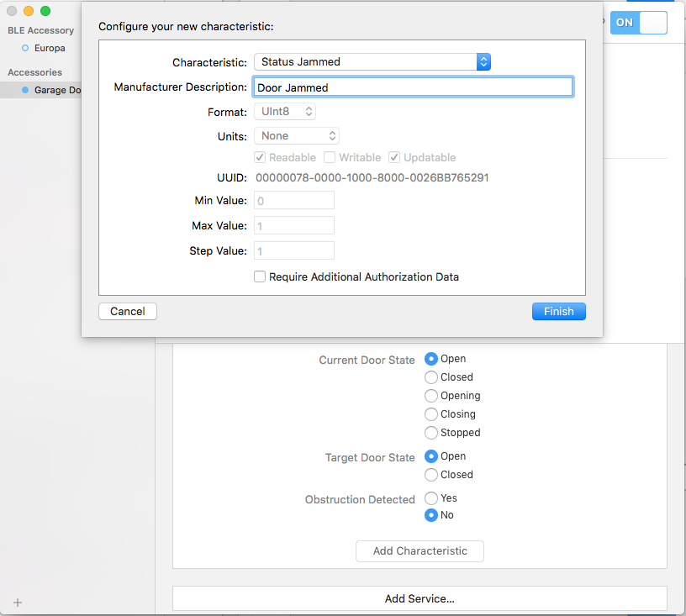Select Yes for Obstruction Detected

click(430, 498)
